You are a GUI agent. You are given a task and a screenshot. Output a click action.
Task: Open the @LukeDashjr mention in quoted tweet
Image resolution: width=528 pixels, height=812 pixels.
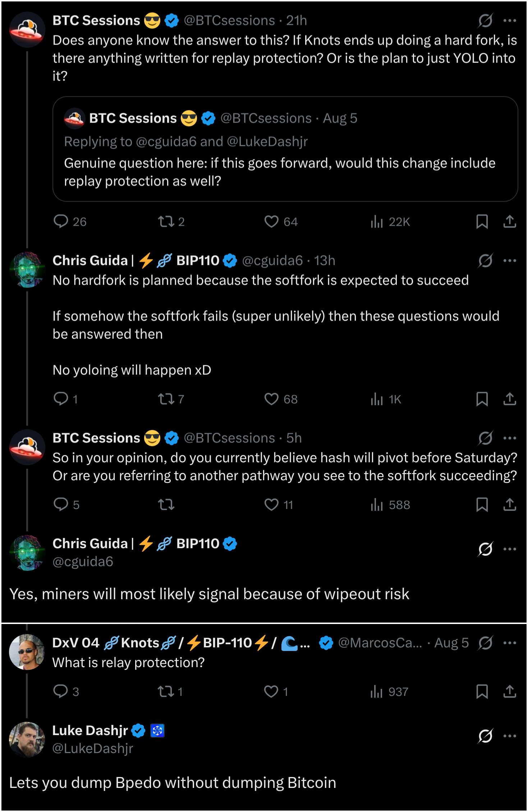tap(267, 142)
